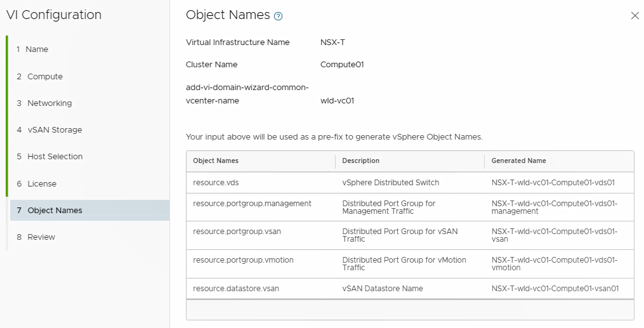The height and width of the screenshot is (328, 644).
Task: Click the Description column header
Action: (x=360, y=161)
